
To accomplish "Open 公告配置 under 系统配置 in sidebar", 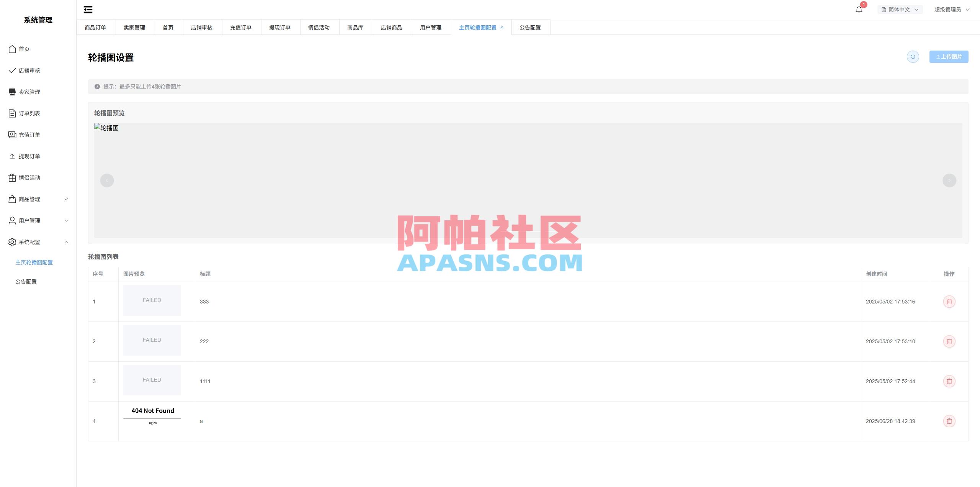I will [x=26, y=282].
